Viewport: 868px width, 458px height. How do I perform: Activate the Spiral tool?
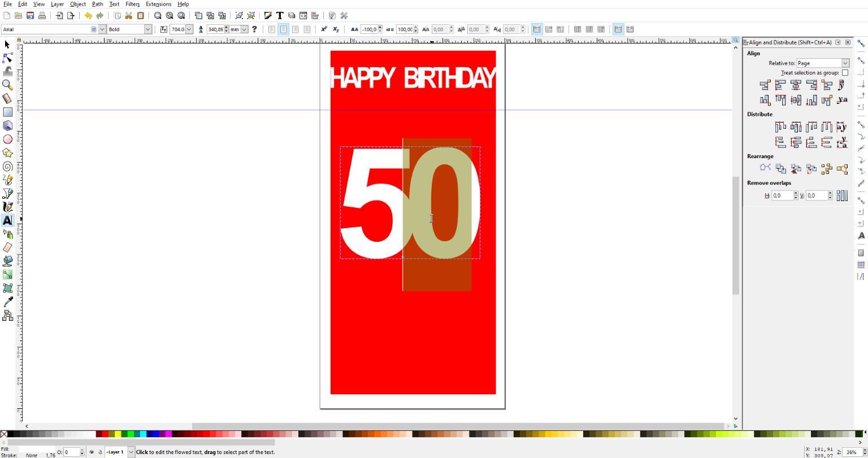click(x=7, y=167)
